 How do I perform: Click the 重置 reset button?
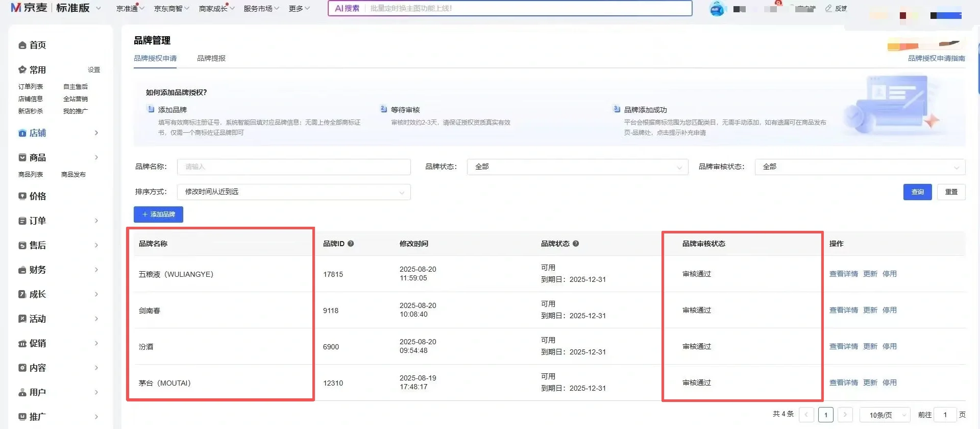point(951,192)
